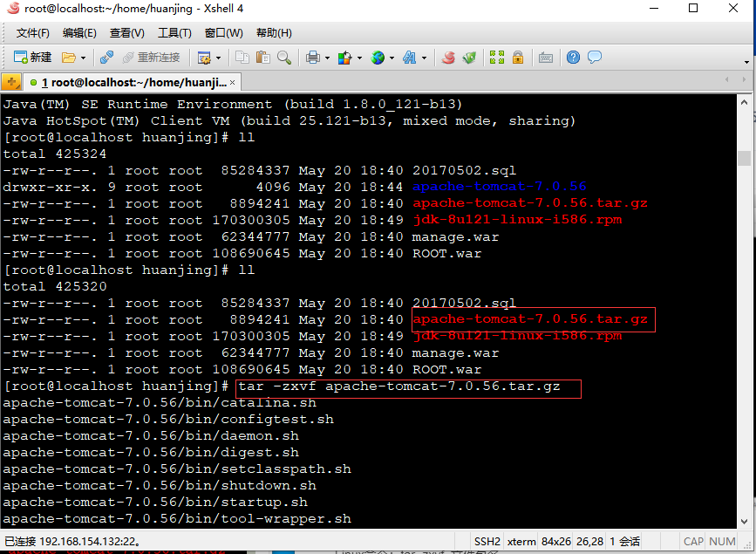Click the vertical scrollbar thumb
This screenshot has height=554, width=756.
click(745, 158)
